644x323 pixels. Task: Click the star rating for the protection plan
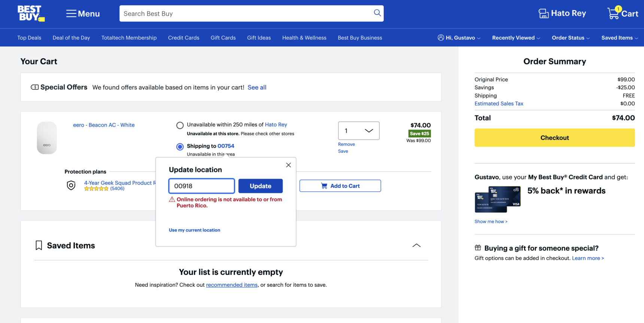[96, 189]
